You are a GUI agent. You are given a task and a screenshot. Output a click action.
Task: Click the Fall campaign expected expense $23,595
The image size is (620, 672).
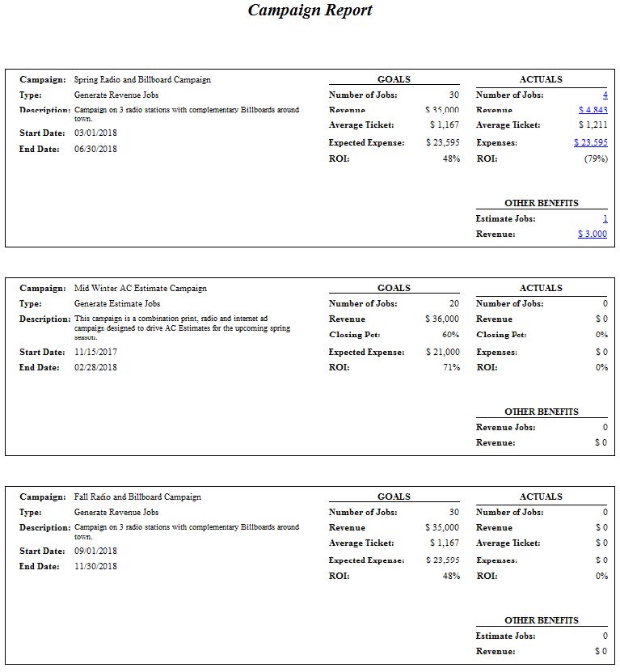(443, 560)
